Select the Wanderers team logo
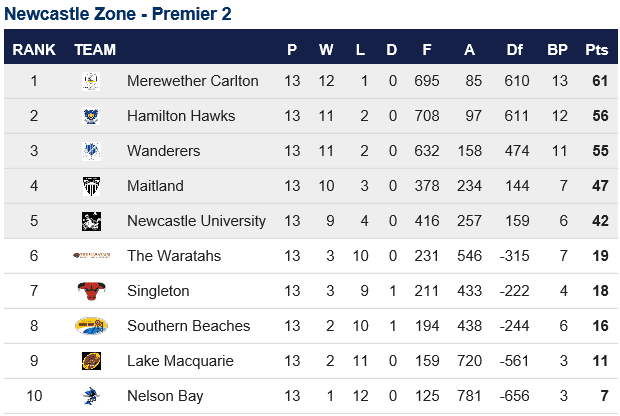This screenshot has height=416, width=620. [x=91, y=151]
